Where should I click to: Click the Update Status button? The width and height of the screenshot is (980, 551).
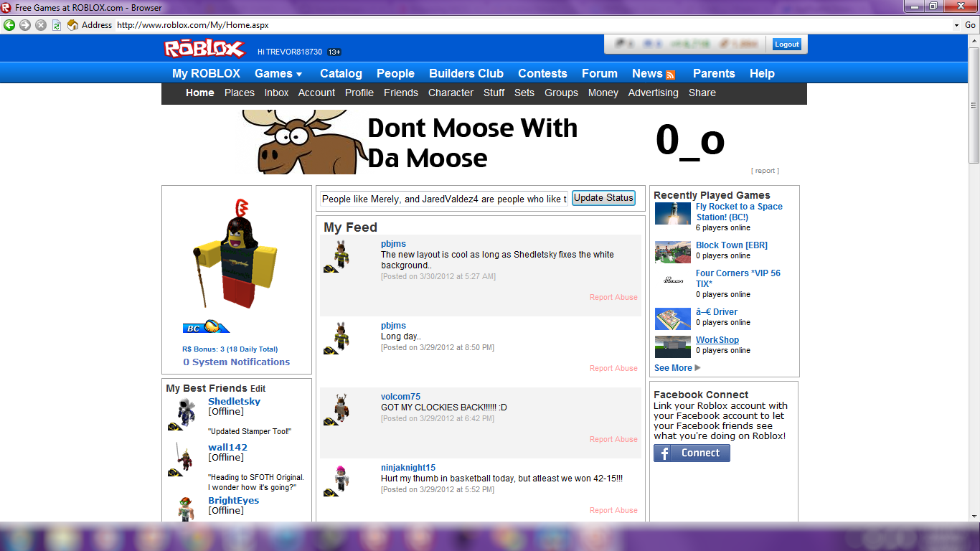(x=603, y=198)
